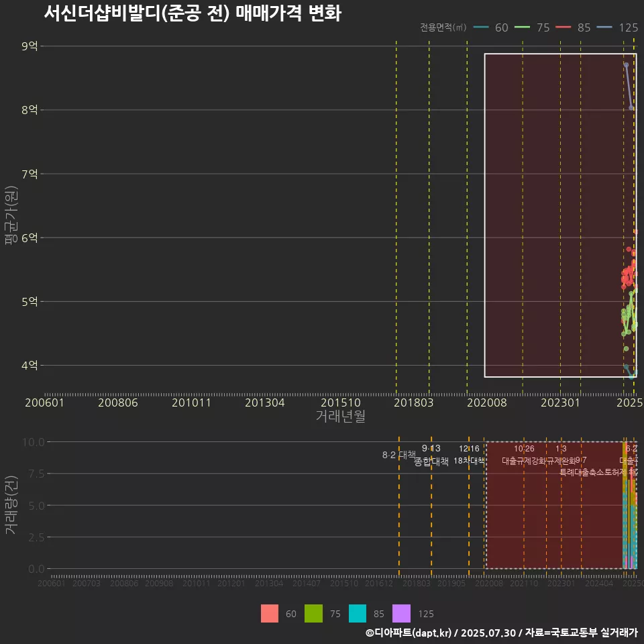Image resolution: width=644 pixels, height=644 pixels.
Task: Click the 5.0 label on volume axis
Action: pyautogui.click(x=36, y=506)
